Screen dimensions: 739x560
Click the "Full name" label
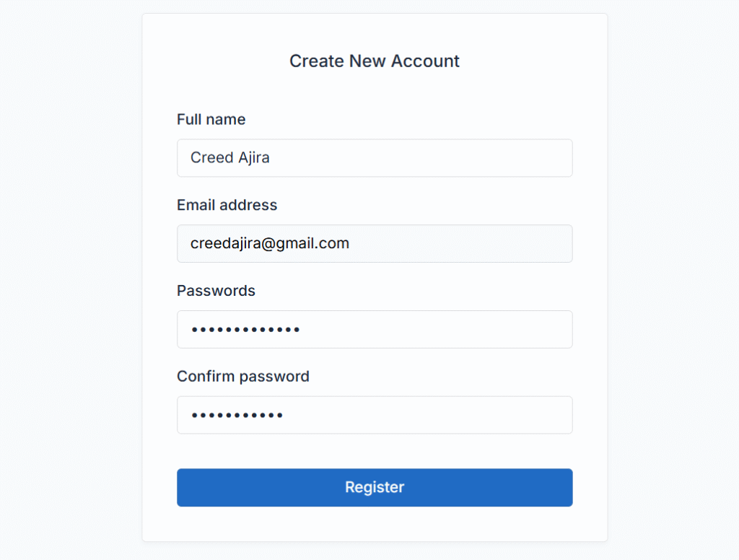pyautogui.click(x=211, y=119)
